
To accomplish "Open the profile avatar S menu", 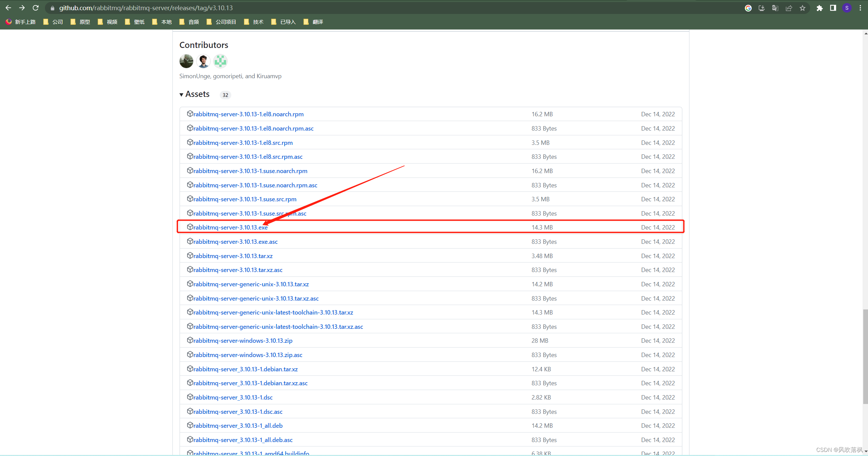I will point(847,8).
